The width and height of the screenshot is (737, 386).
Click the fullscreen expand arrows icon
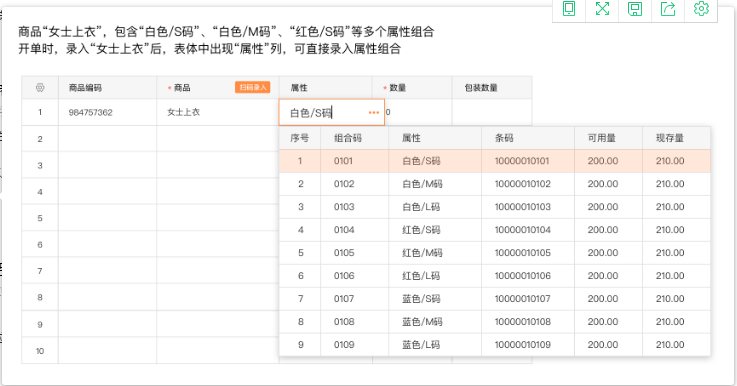coord(602,8)
